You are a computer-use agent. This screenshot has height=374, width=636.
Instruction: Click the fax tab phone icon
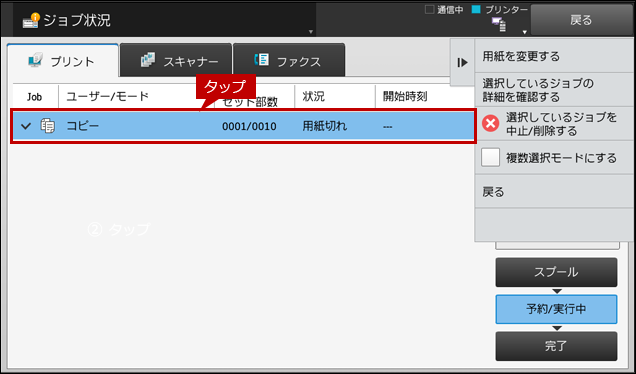pos(261,60)
